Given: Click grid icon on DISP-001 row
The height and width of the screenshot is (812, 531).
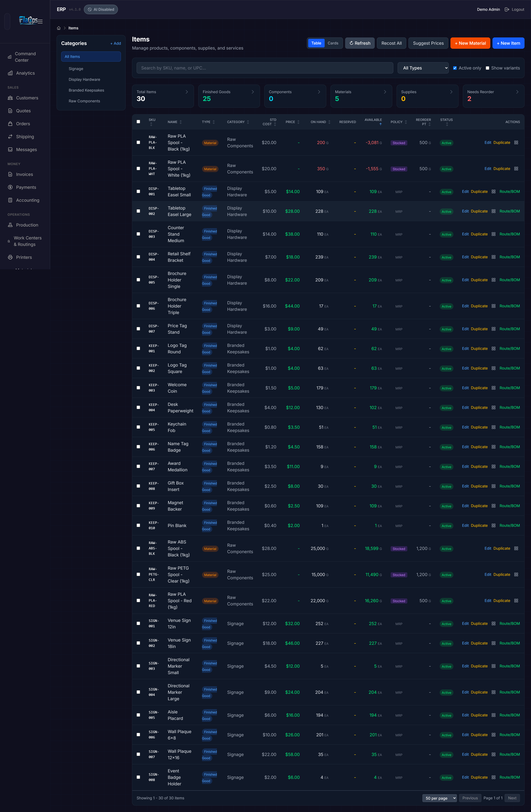Looking at the screenshot, I should coord(493,192).
